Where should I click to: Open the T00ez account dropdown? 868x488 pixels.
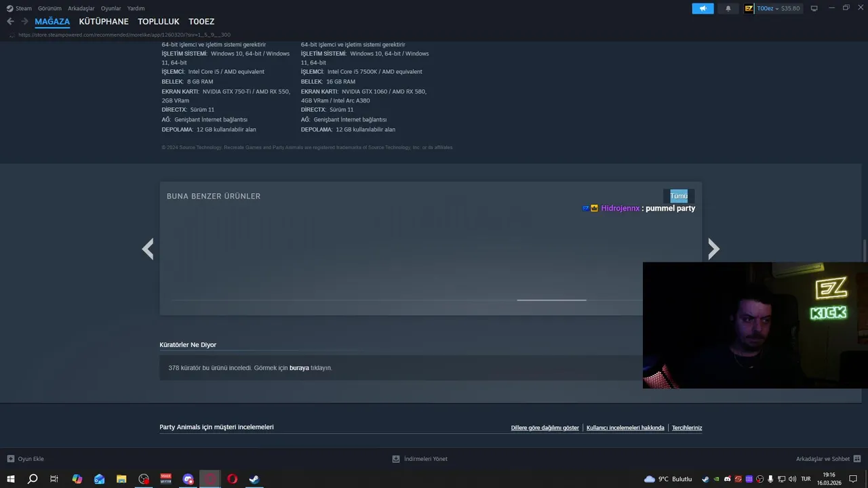click(766, 8)
